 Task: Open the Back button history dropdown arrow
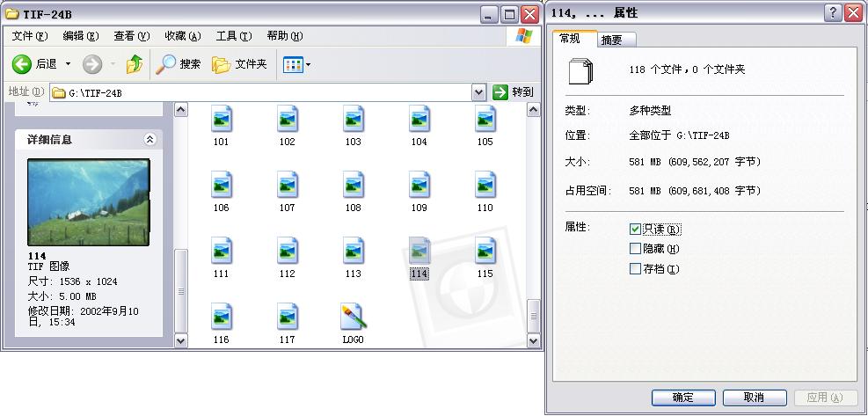point(68,64)
